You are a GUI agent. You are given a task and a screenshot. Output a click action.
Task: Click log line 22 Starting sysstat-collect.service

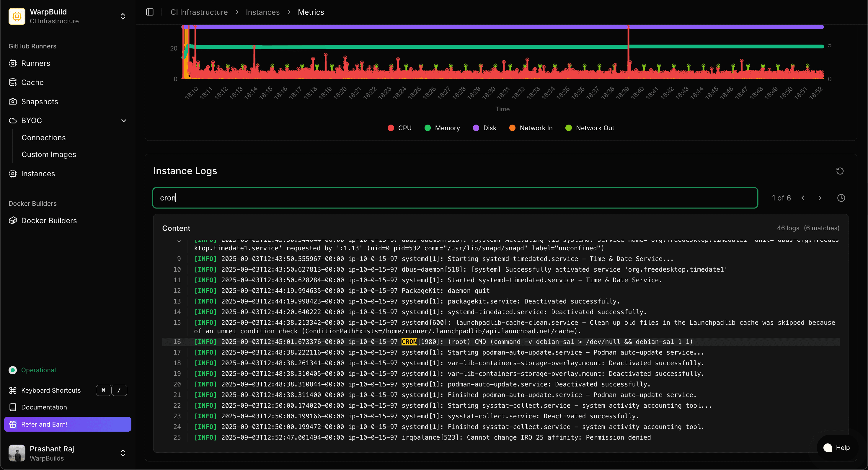[501, 405]
